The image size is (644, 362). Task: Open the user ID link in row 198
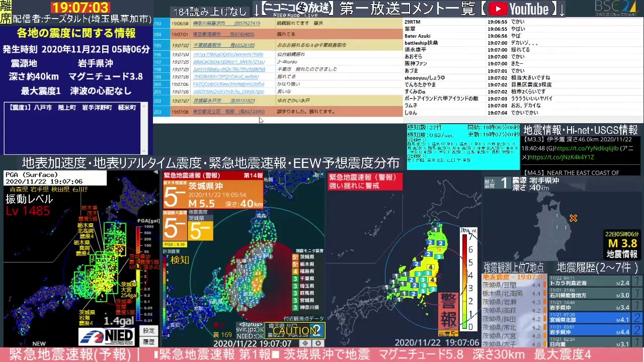pos(229,69)
